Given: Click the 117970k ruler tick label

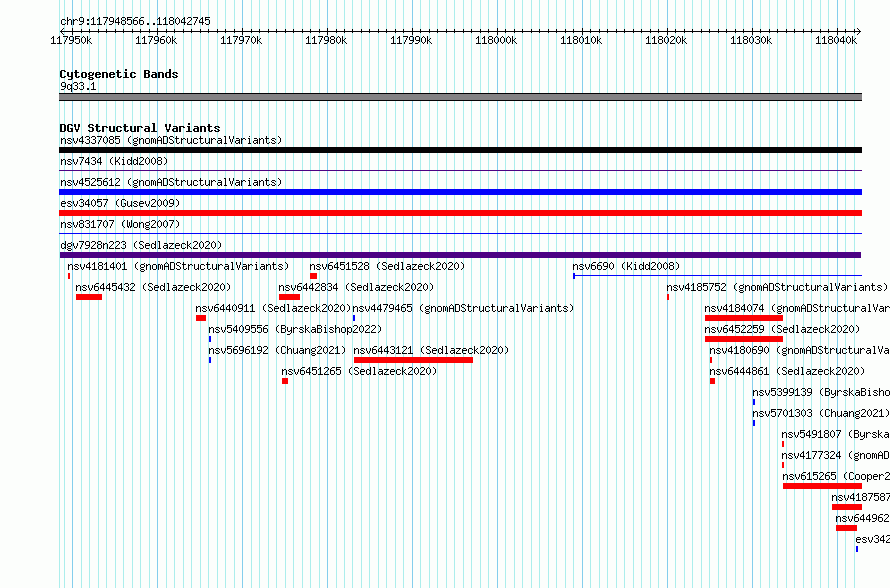Looking at the screenshot, I should 241,40.
